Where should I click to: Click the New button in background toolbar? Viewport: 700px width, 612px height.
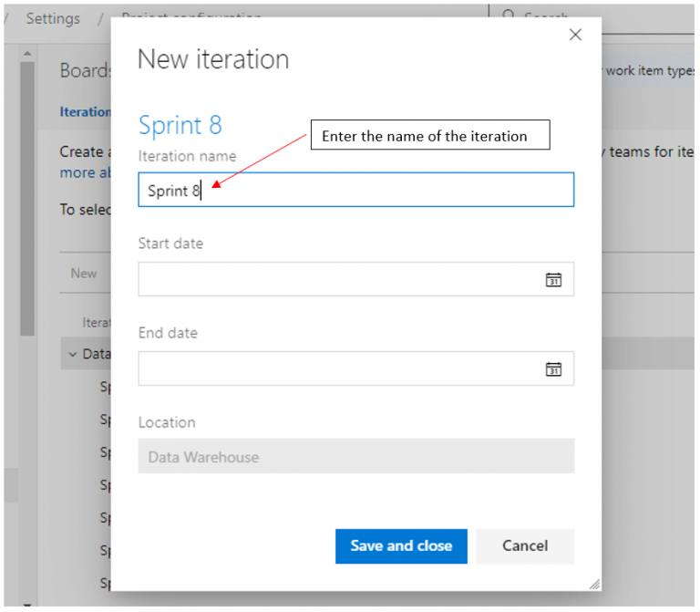click(84, 273)
